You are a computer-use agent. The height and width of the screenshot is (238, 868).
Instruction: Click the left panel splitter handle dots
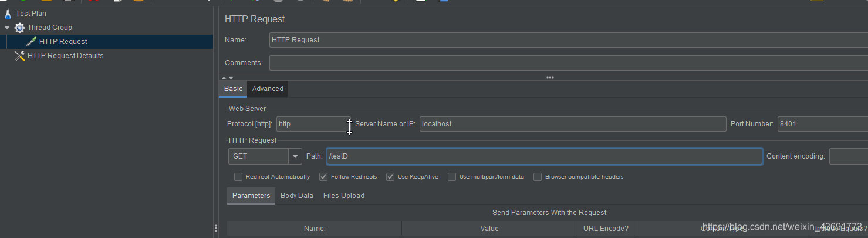click(216, 229)
